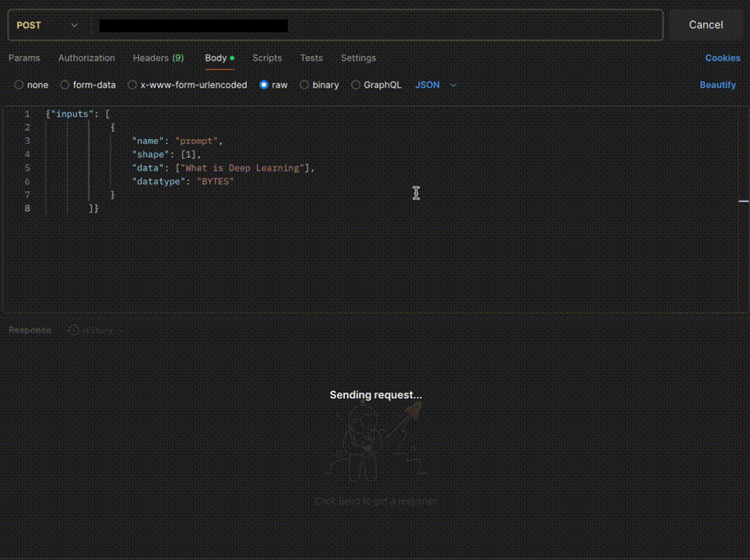Click the "shape": [1] line
This screenshot has width=750, height=560.
(x=167, y=154)
